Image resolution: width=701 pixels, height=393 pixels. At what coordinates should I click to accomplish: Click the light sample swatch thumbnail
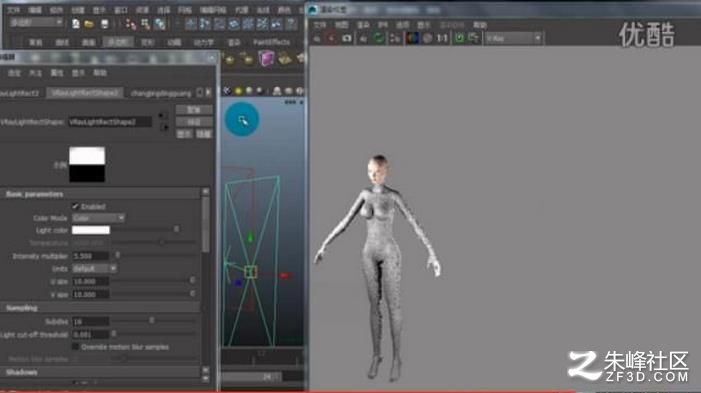[87, 164]
